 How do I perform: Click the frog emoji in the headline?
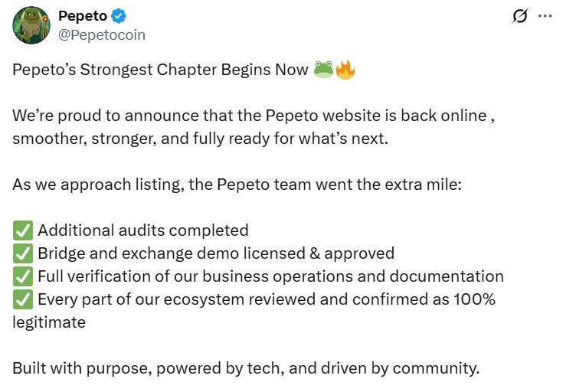(323, 70)
